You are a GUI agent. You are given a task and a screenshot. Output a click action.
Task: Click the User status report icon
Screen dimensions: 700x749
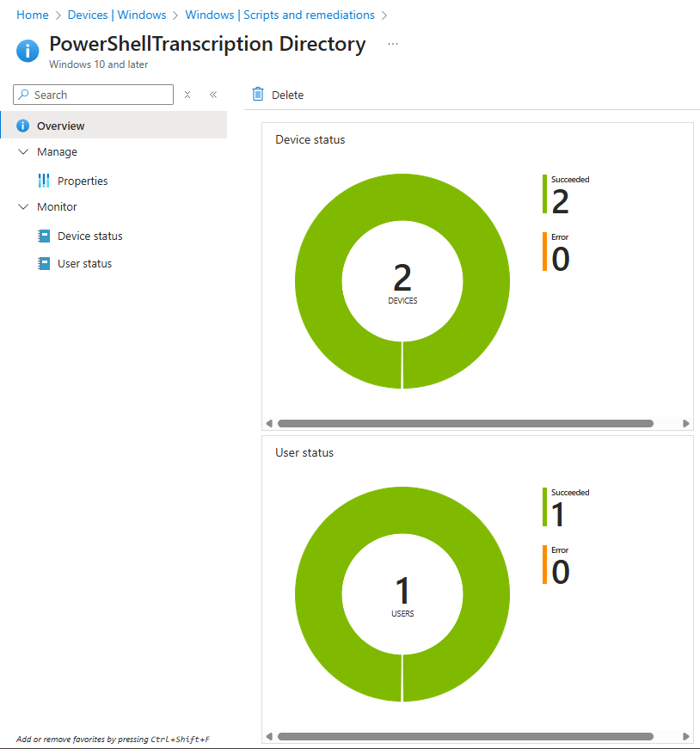44,263
